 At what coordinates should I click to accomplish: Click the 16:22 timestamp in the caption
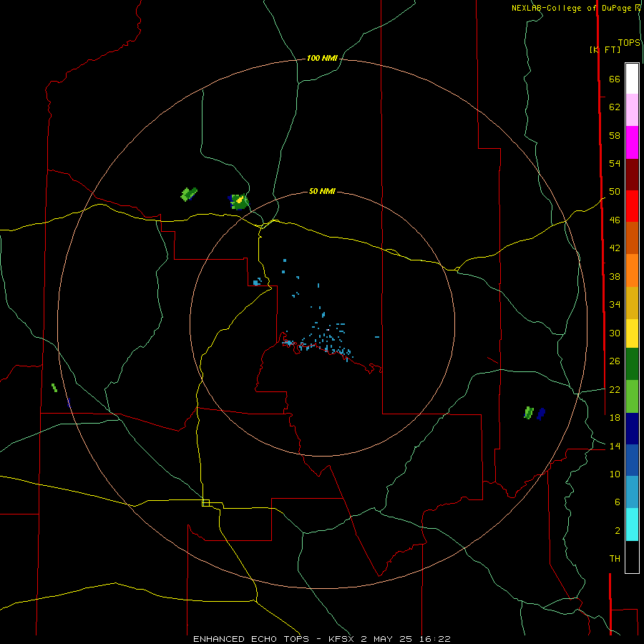pyautogui.click(x=435, y=639)
